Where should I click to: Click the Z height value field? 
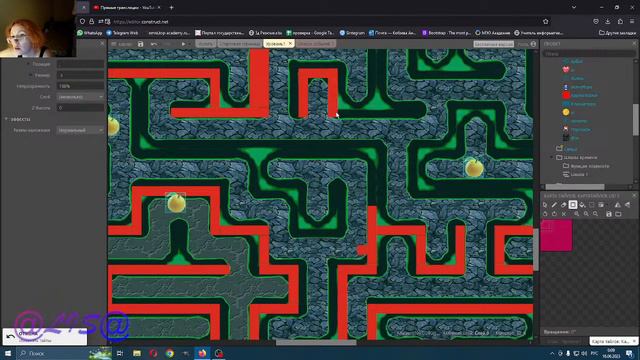coord(80,108)
